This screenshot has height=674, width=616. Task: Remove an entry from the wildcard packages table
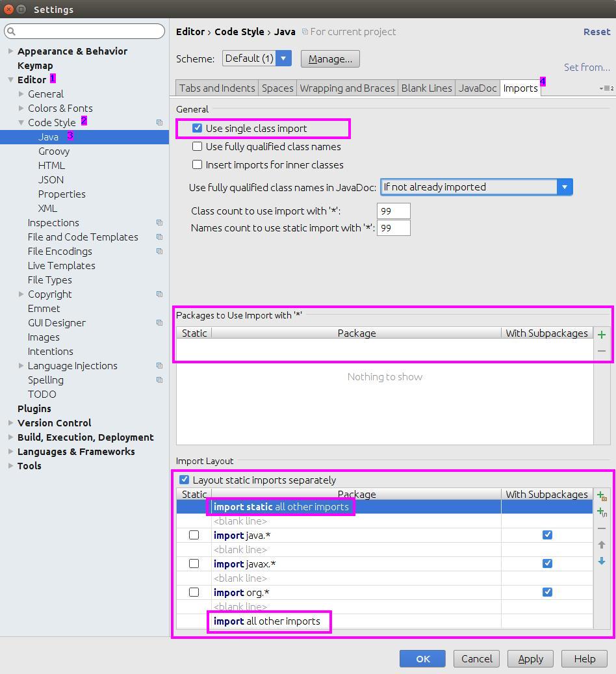tap(601, 350)
